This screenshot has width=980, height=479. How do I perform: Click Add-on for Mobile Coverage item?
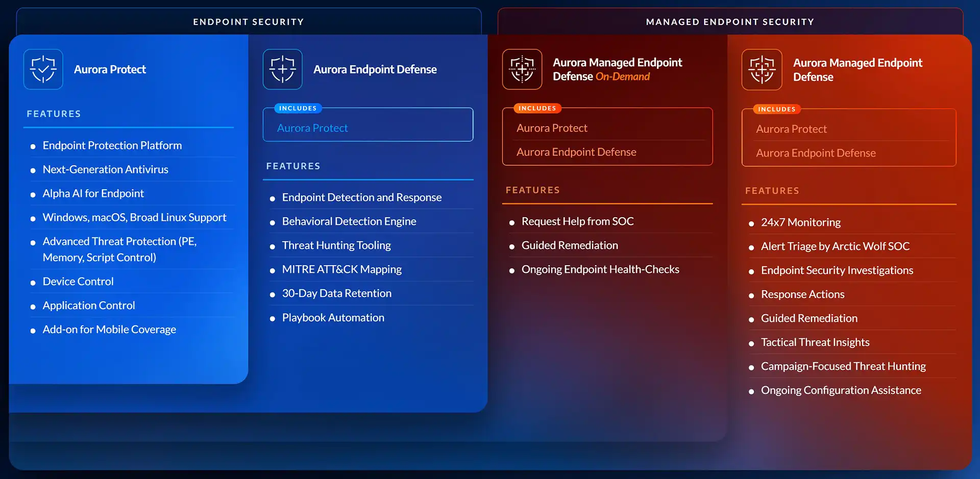pos(109,330)
